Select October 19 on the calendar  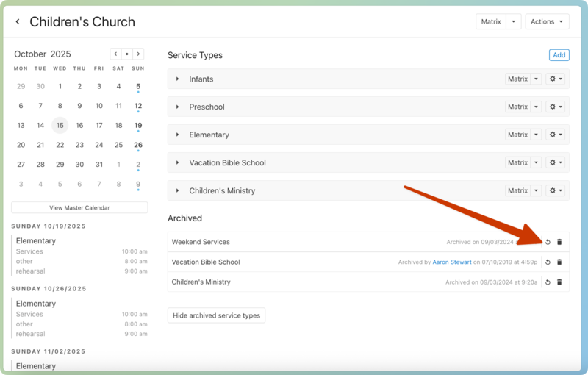coord(138,126)
